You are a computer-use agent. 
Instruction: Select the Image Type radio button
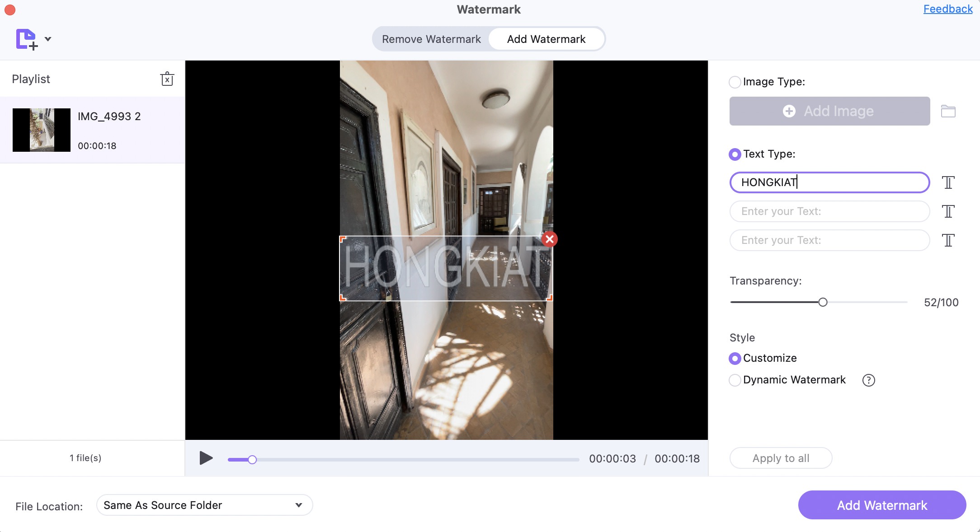tap(734, 81)
